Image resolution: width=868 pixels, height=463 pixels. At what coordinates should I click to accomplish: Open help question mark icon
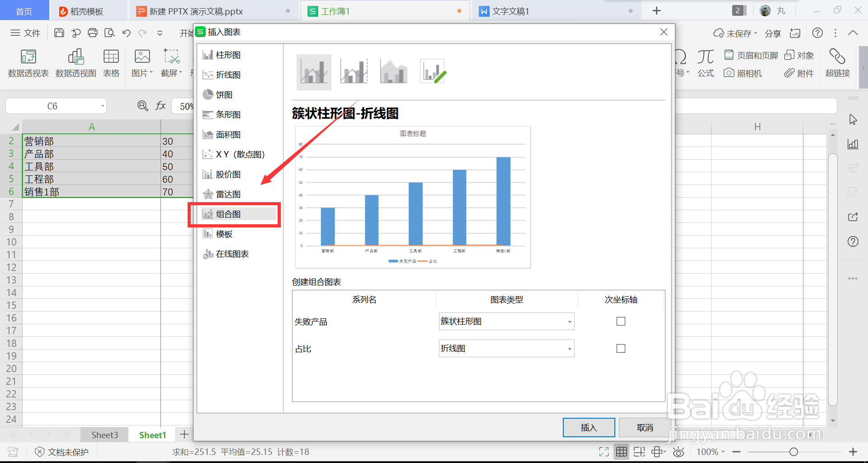tap(817, 33)
